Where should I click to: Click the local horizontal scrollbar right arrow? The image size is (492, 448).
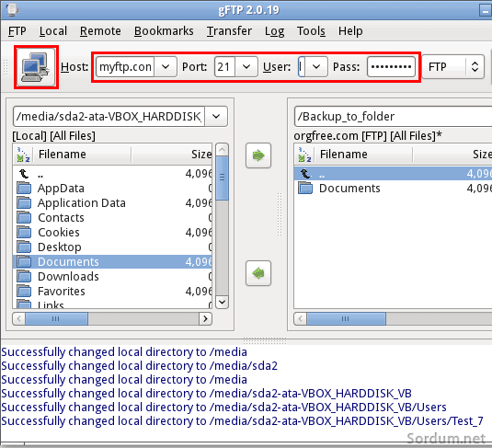pyautogui.click(x=205, y=319)
